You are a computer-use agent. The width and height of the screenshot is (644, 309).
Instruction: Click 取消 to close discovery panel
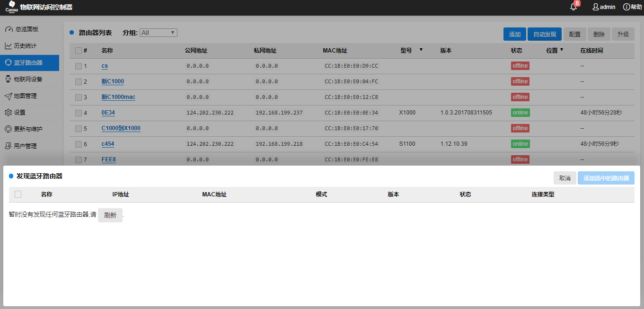tap(565, 178)
